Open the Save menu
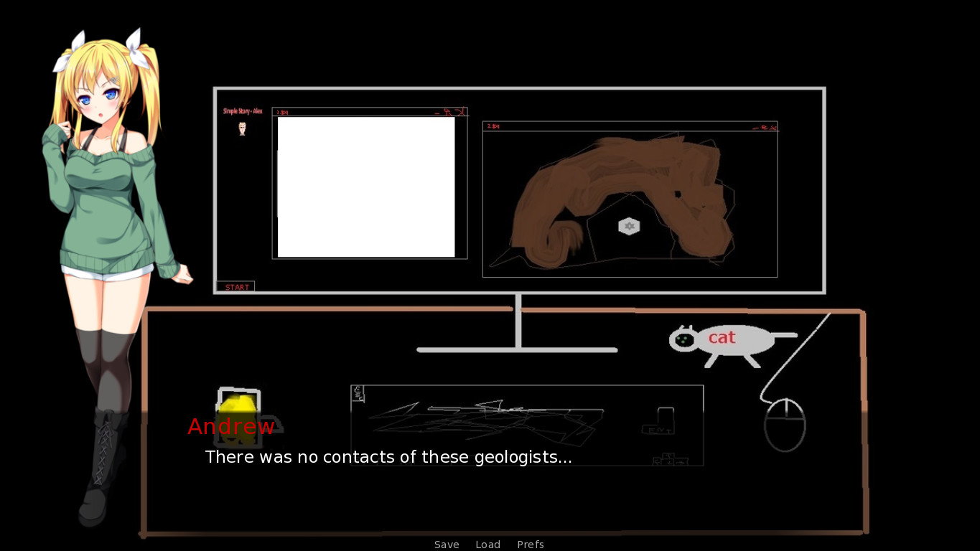 tap(447, 544)
